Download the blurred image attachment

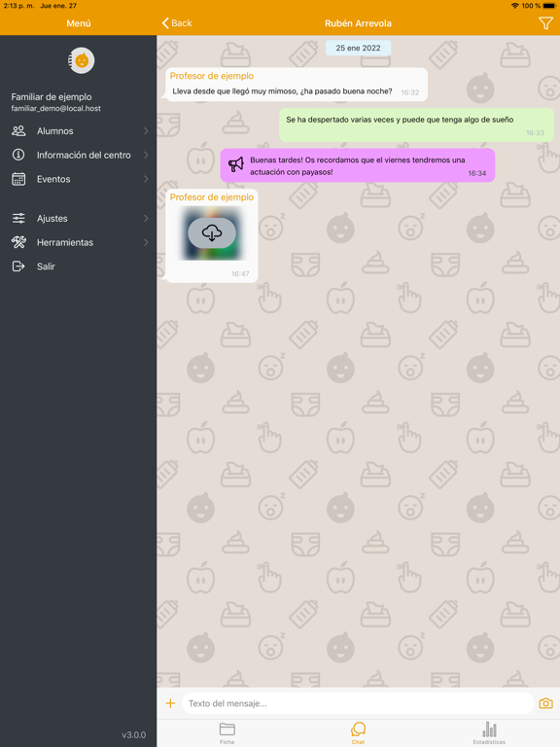(x=212, y=233)
